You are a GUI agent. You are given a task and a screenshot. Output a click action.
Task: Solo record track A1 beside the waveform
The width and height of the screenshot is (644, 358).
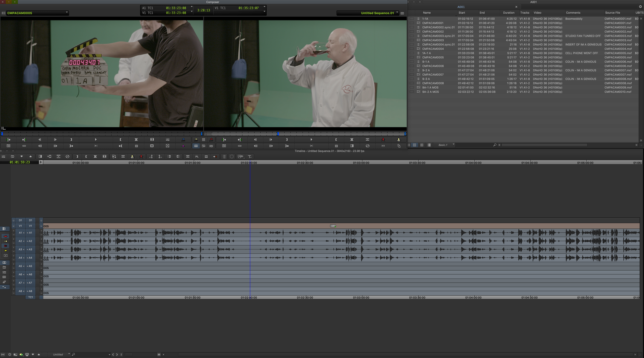41,230
